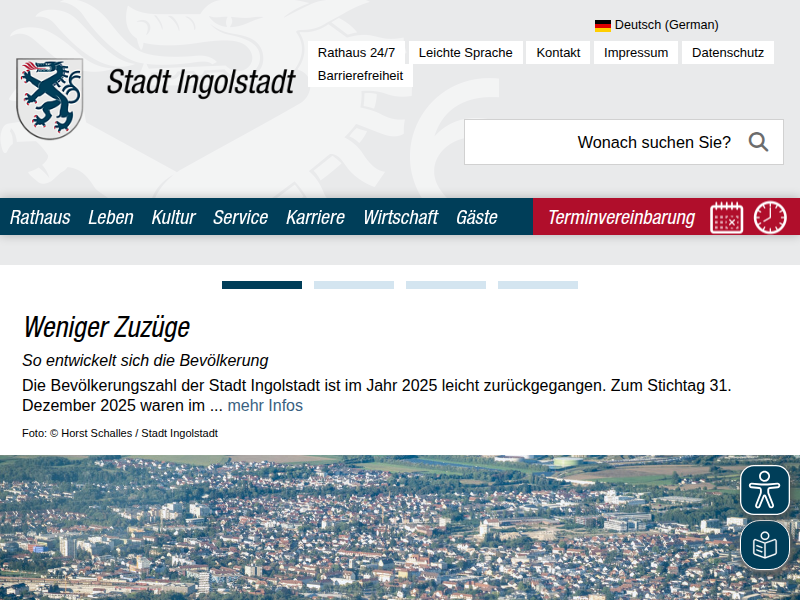Switch to the second slide indicator
Image resolution: width=800 pixels, height=600 pixels.
click(x=354, y=285)
